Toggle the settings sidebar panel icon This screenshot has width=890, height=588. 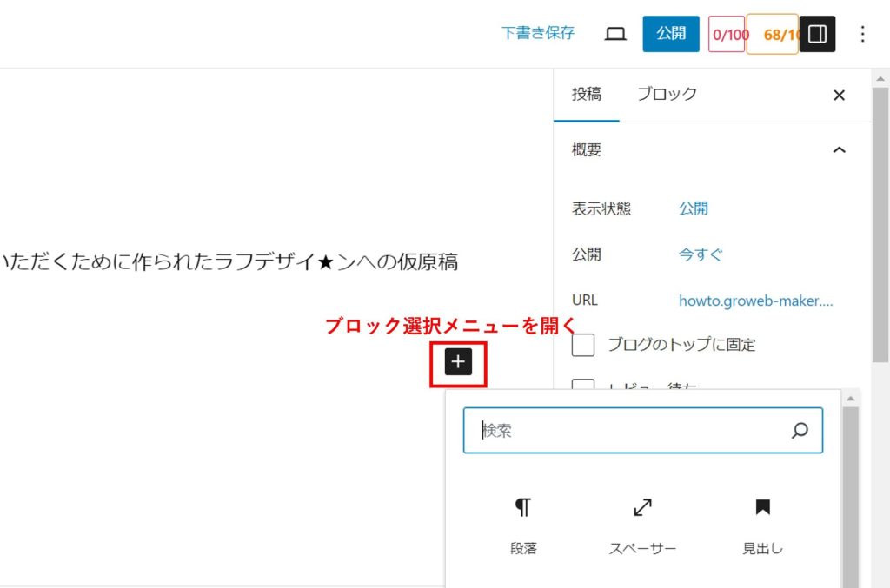click(x=817, y=34)
